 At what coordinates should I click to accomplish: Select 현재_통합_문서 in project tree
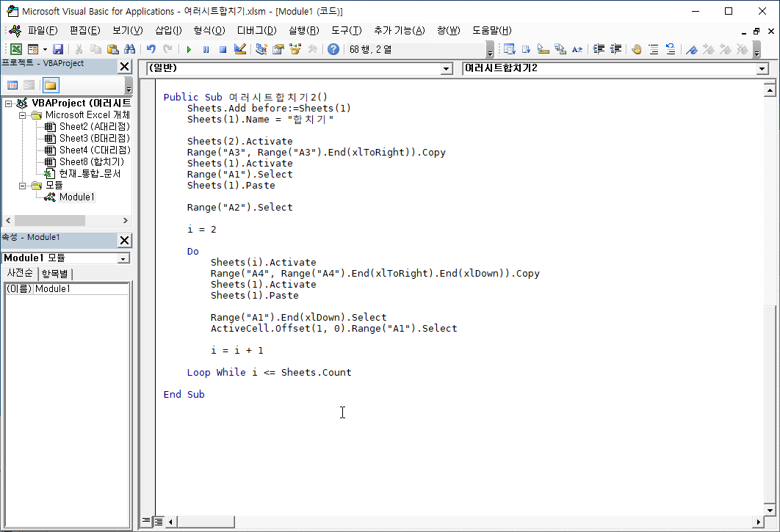point(90,173)
